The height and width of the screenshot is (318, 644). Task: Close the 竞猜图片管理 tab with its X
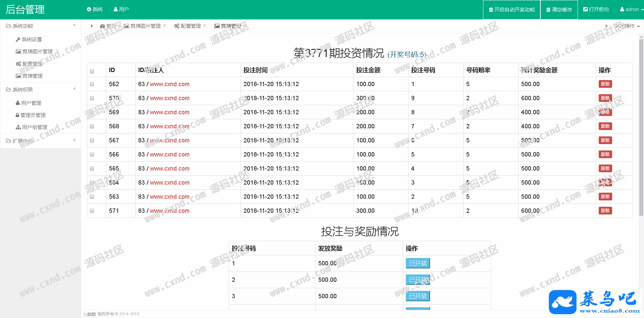165,26
